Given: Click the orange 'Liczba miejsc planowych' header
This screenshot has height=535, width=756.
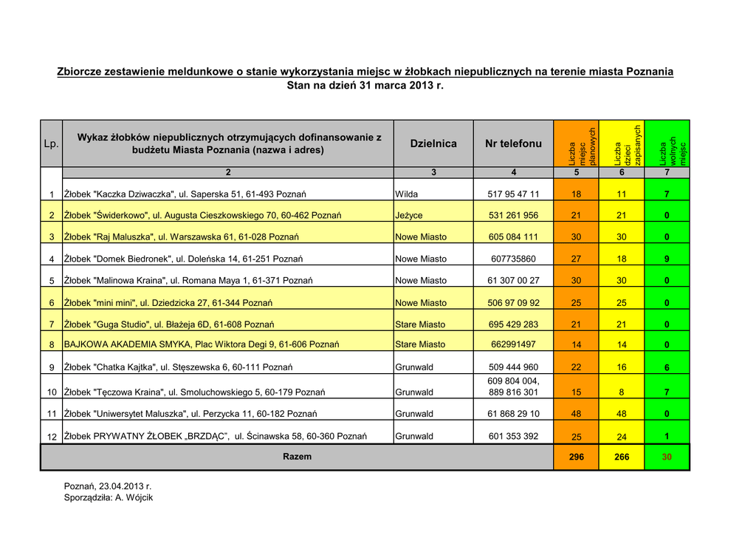Looking at the screenshot, I should 577,143.
